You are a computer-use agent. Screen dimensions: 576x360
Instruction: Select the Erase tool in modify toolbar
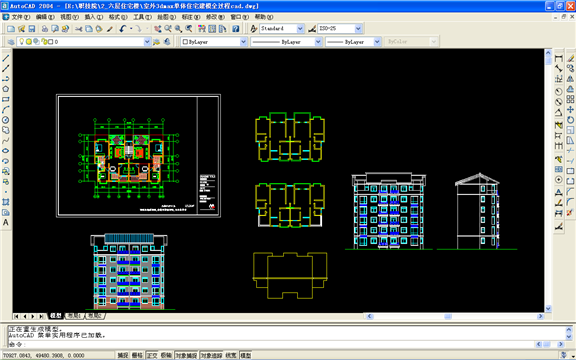click(x=570, y=58)
